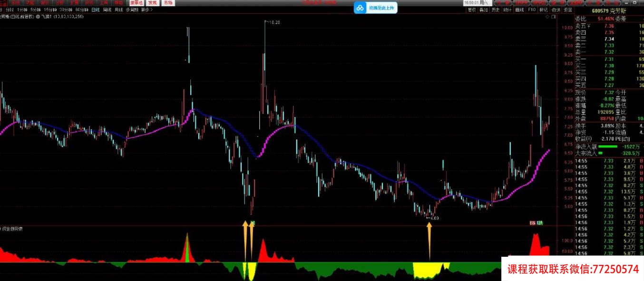Click the 换手 3.89% value
This screenshot has width=644, height=281.
tap(607, 126)
